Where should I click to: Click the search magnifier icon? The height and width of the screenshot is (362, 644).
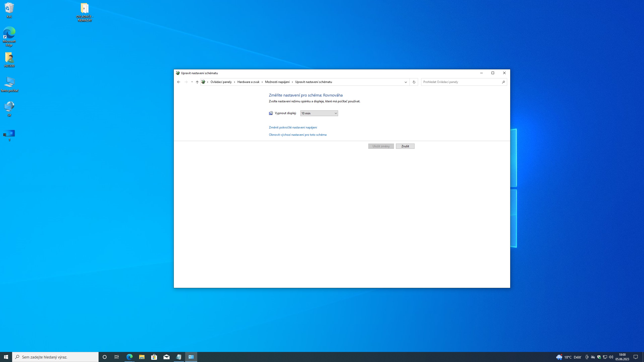[503, 82]
